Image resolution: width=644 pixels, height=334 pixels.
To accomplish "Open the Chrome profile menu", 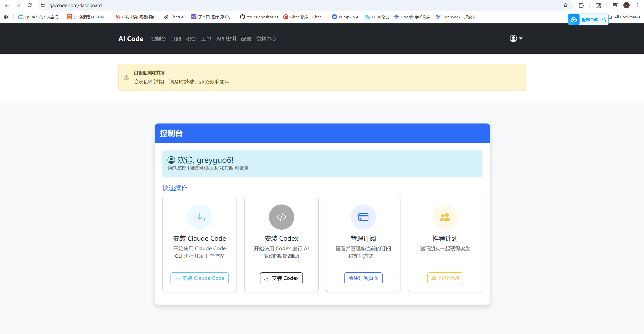I will [626, 5].
